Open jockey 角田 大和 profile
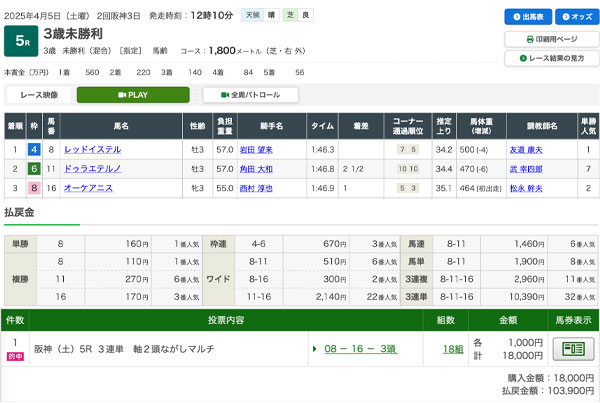The height and width of the screenshot is (403, 600). (256, 168)
